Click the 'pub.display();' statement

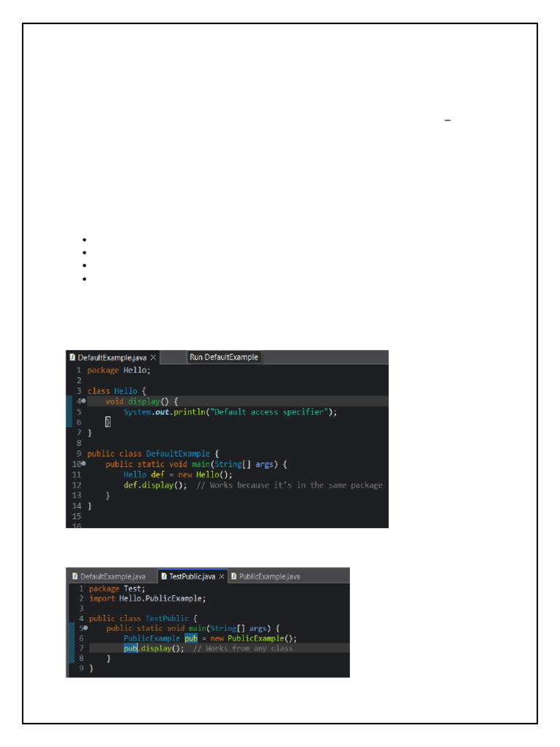pos(154,649)
